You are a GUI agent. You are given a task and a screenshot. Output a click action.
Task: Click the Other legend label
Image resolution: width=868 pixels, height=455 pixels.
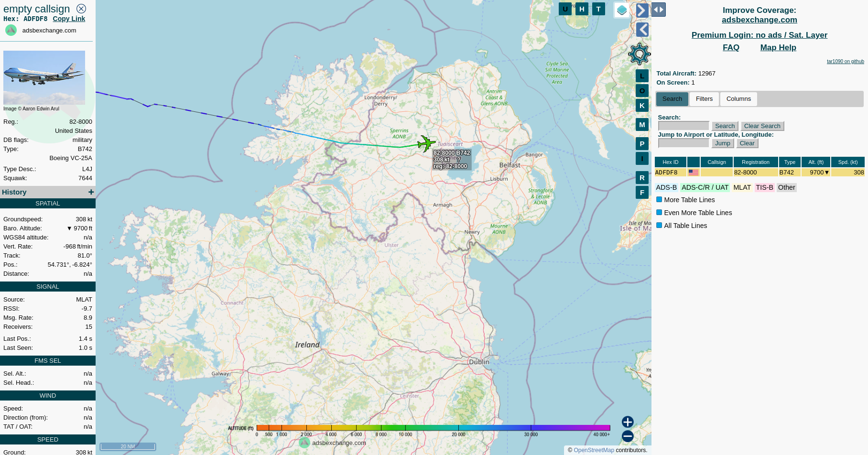(x=786, y=187)
